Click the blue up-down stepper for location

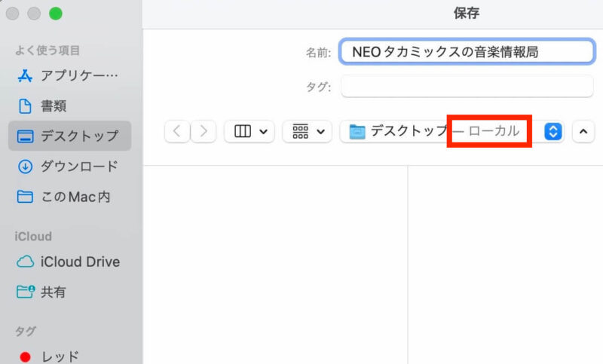(x=553, y=131)
